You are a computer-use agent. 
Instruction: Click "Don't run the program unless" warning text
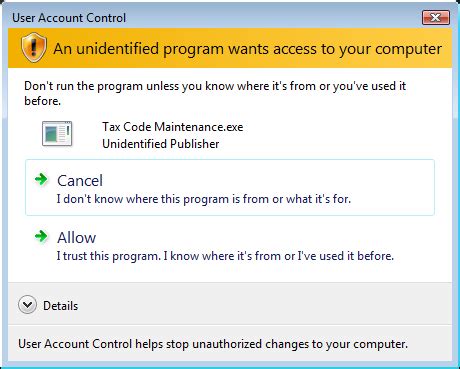pyautogui.click(x=215, y=93)
